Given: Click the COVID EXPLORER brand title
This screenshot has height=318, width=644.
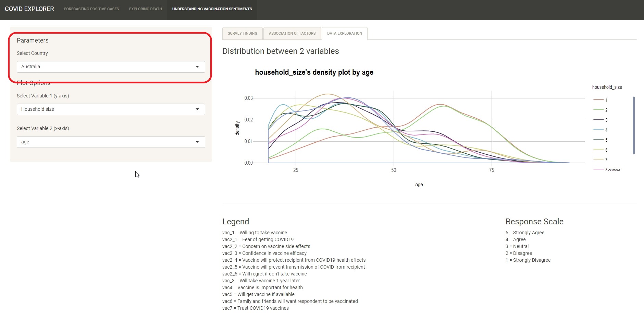Looking at the screenshot, I should point(29,9).
